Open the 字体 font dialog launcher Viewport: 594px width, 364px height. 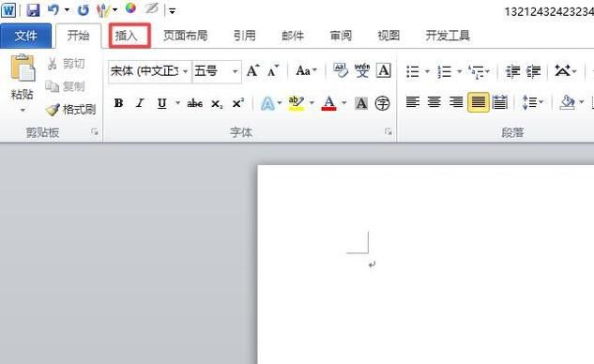coord(388,132)
